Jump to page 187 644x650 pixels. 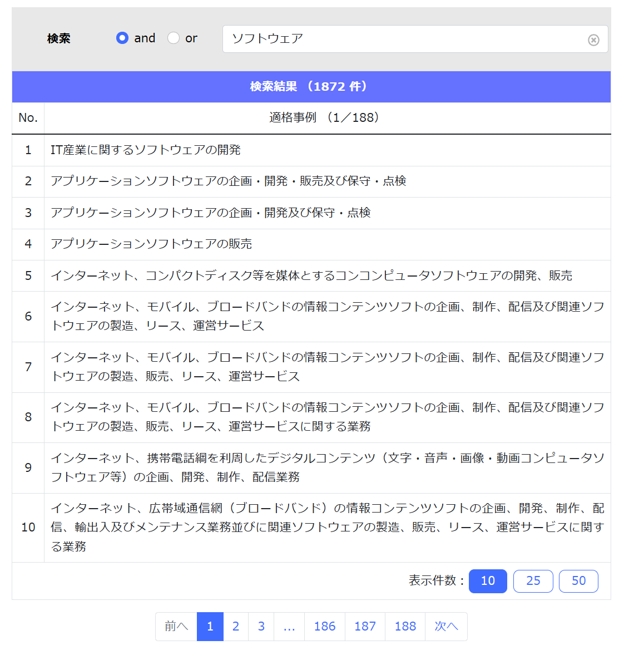point(365,626)
